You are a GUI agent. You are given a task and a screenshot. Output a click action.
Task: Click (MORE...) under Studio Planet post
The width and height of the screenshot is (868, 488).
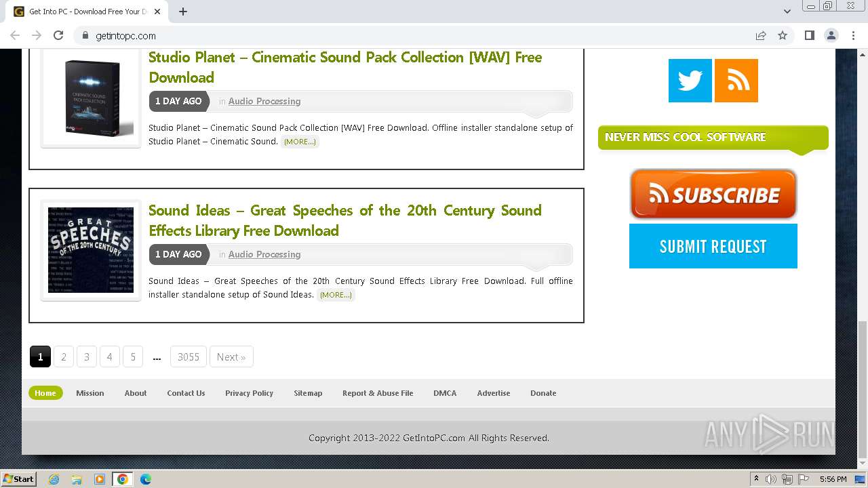pos(300,142)
